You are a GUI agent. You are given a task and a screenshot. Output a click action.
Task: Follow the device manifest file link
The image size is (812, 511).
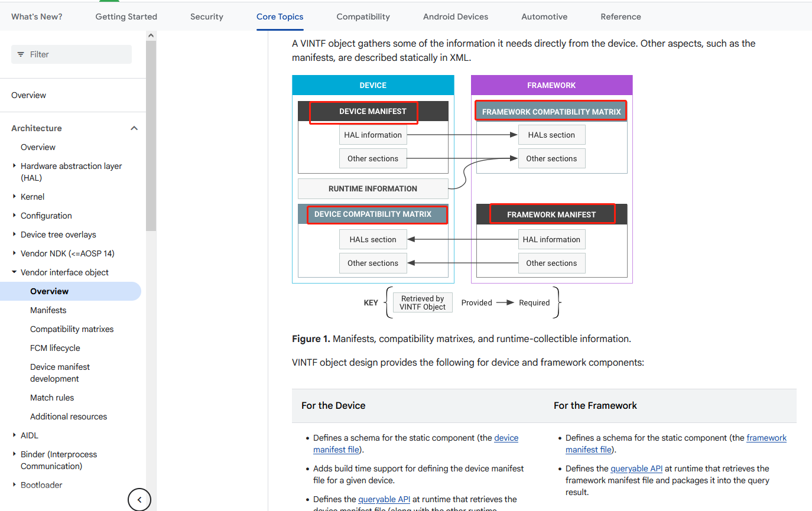(x=506, y=438)
